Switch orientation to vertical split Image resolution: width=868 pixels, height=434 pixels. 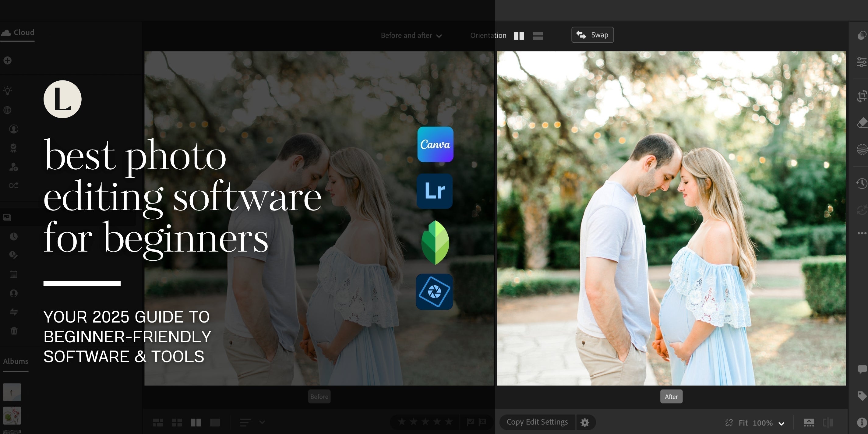(x=519, y=35)
